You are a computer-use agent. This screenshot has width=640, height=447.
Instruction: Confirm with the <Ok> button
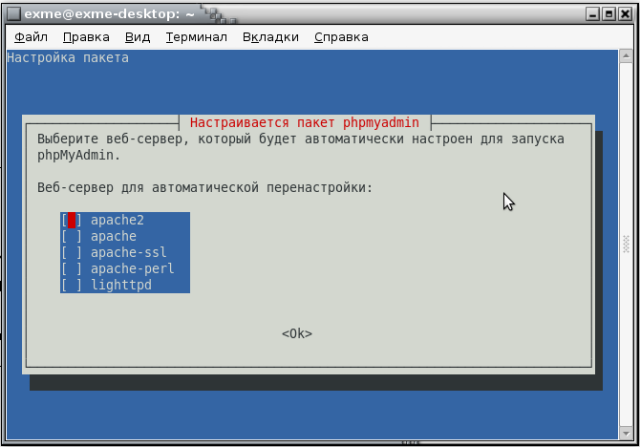297,334
